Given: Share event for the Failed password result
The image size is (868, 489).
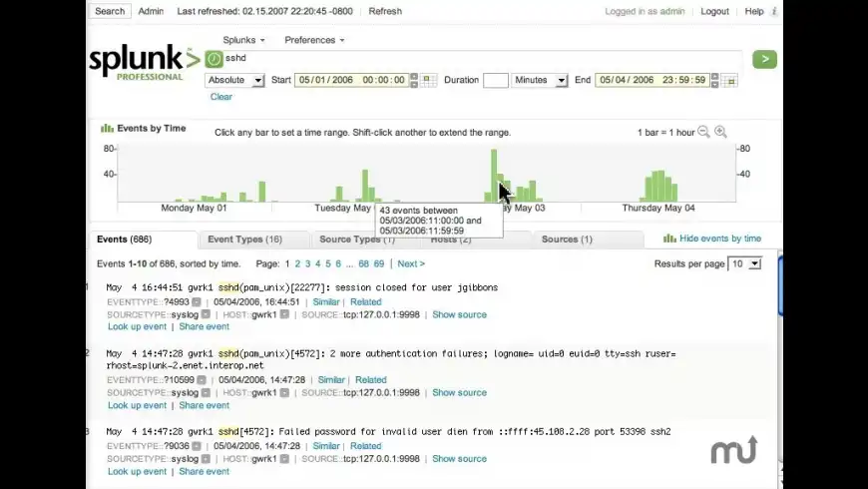Looking at the screenshot, I should pos(204,472).
